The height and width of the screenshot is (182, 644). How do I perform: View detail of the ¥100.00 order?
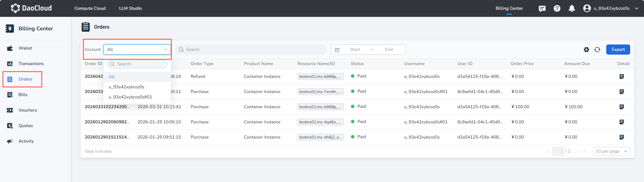click(x=622, y=107)
